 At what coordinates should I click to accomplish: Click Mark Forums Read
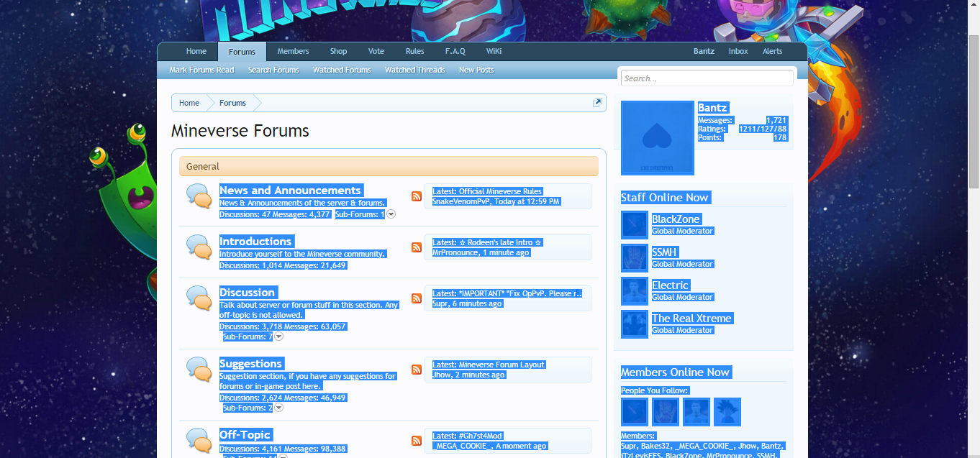[201, 70]
